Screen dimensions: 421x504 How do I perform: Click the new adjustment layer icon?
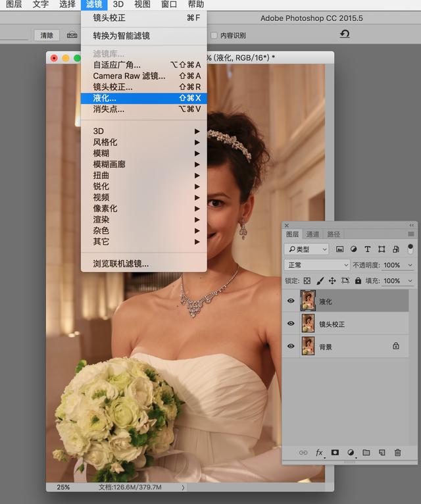click(x=351, y=453)
